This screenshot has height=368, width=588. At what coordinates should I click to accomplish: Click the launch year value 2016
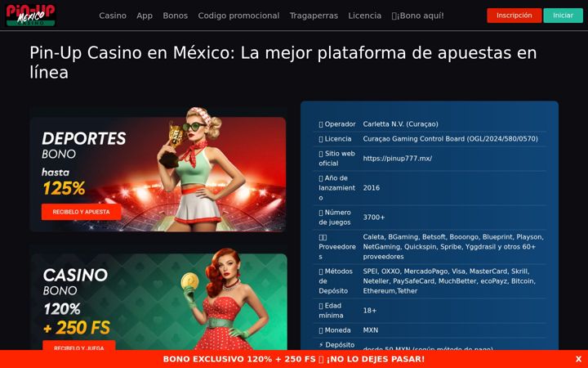point(371,188)
